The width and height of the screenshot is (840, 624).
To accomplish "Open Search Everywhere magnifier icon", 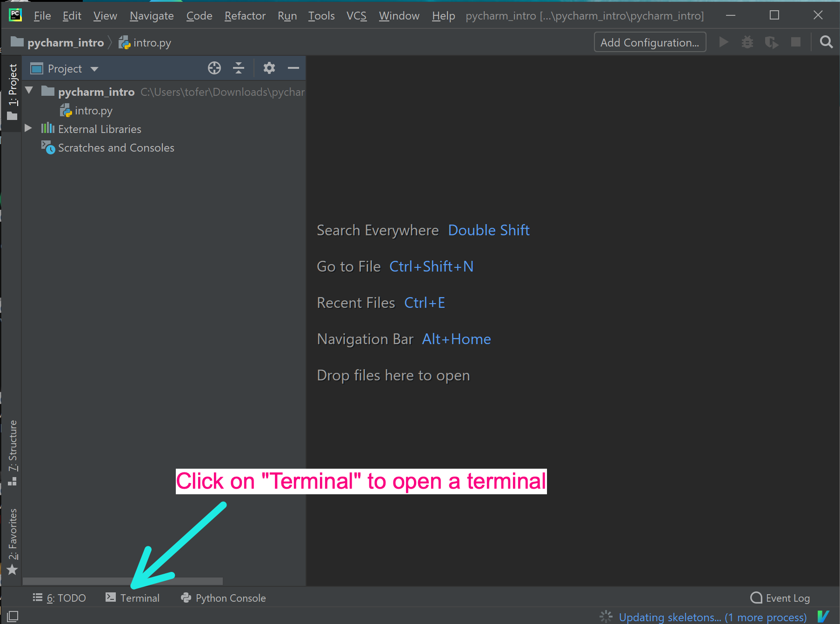I will tap(826, 42).
